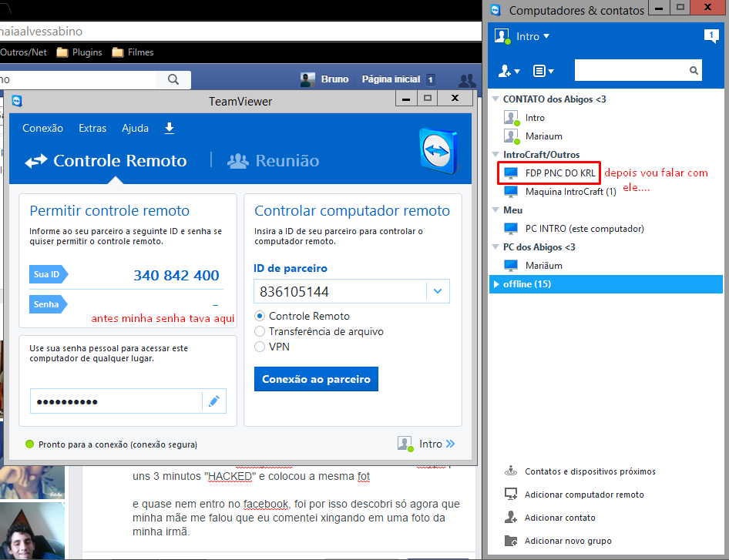Switch to the Controle Remoto tab
Image resolution: width=729 pixels, height=560 pixels.
pos(106,161)
